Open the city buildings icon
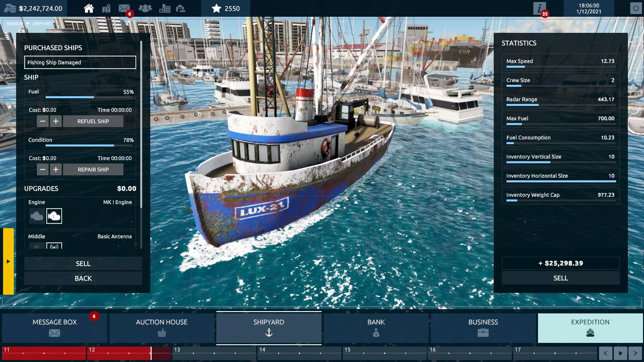644x362 pixels. point(164,8)
